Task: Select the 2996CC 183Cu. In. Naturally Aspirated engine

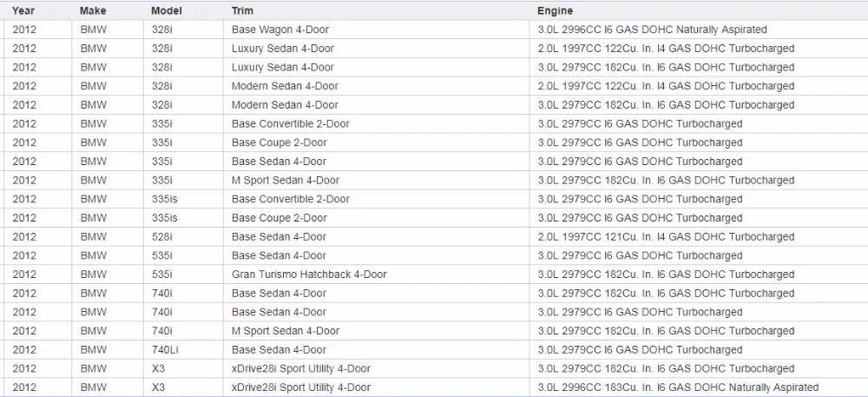Action: (x=699, y=387)
